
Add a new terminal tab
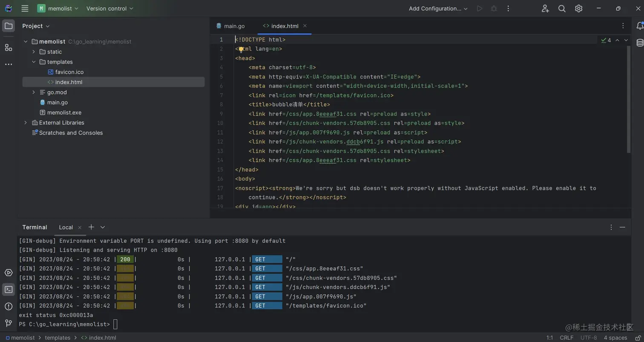[x=91, y=227]
